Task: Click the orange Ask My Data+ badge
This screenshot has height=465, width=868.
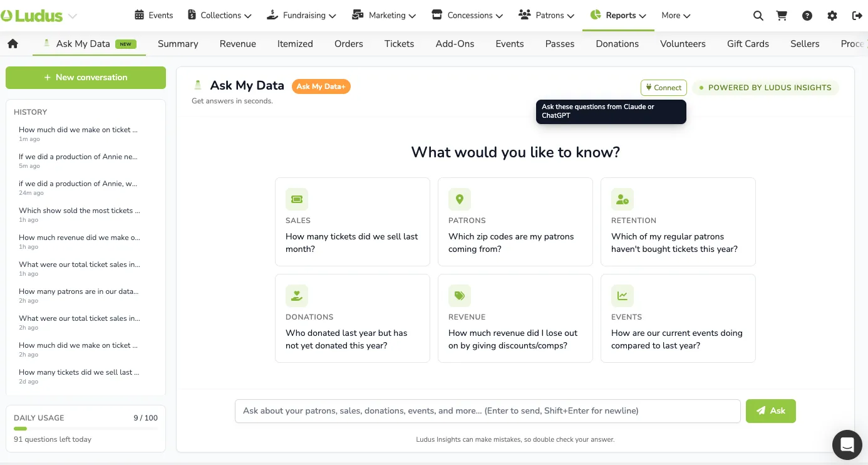Action: pyautogui.click(x=321, y=86)
